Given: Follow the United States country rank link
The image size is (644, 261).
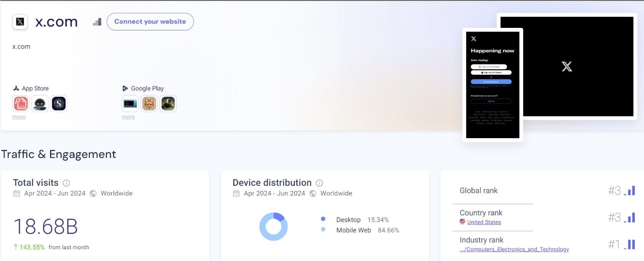Looking at the screenshot, I should click(484, 222).
